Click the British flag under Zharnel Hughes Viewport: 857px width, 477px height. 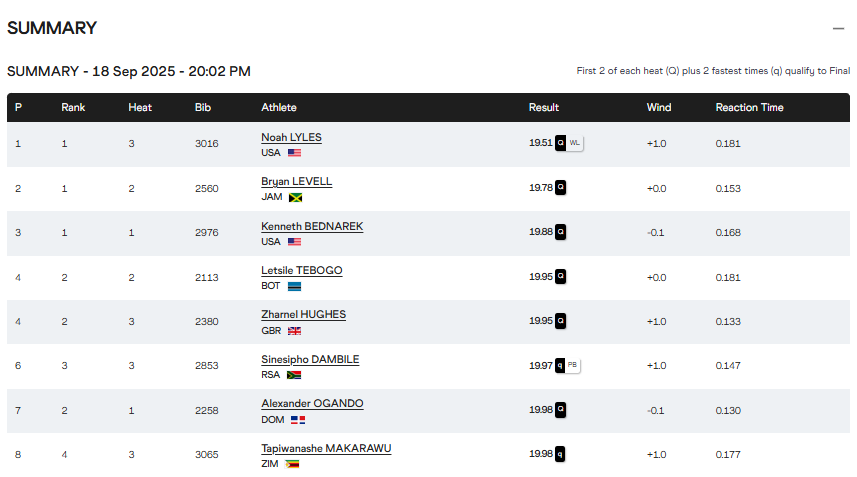[294, 331]
